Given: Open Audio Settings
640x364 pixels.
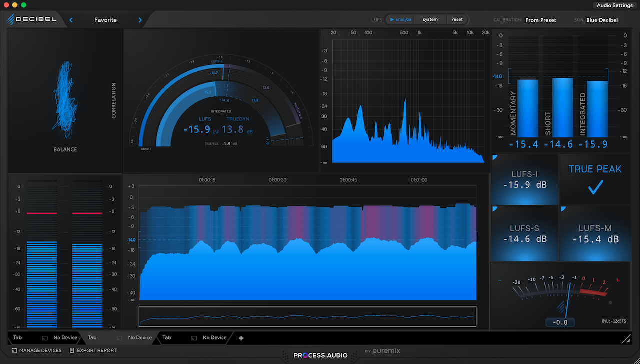Looking at the screenshot, I should coord(614,5).
